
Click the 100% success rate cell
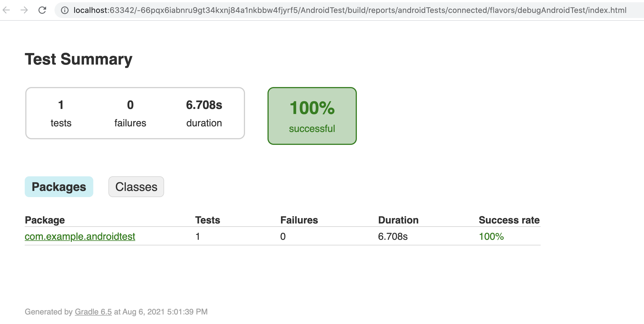click(x=491, y=236)
